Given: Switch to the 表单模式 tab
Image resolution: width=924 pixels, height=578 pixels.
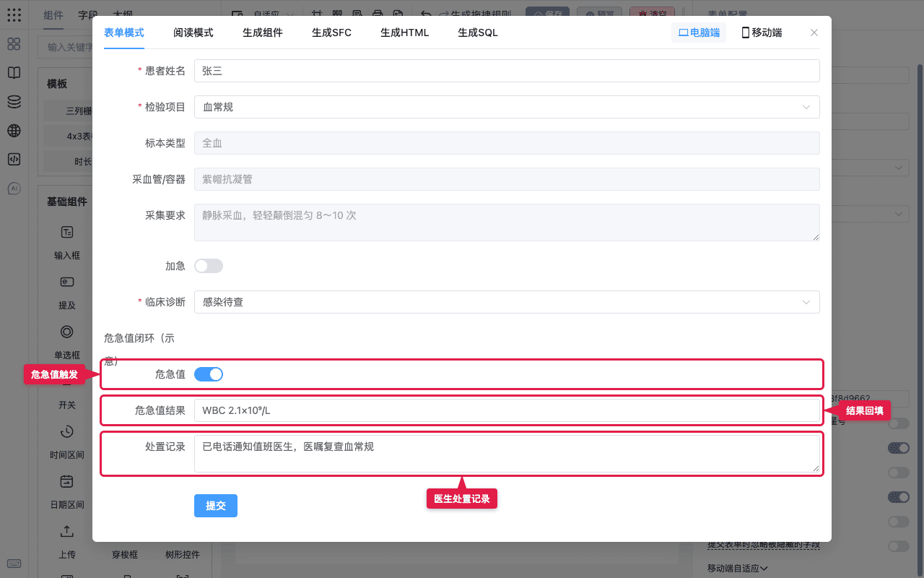Looking at the screenshot, I should [124, 33].
